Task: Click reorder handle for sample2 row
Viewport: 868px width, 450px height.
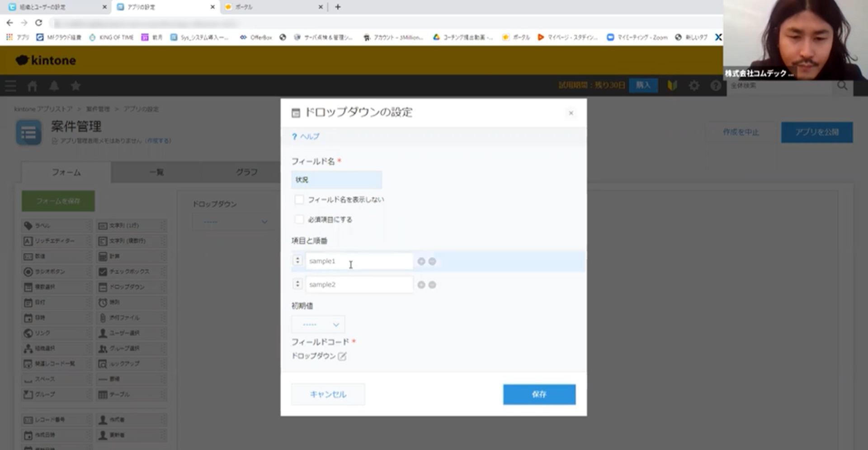Action: pyautogui.click(x=297, y=284)
